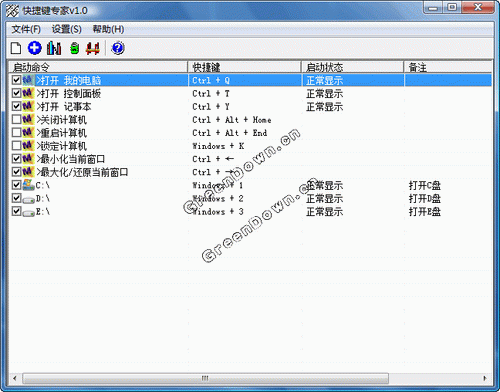Uncheck the 打开 记事本 checkbox
This screenshot has height=392, width=500.
point(16,106)
